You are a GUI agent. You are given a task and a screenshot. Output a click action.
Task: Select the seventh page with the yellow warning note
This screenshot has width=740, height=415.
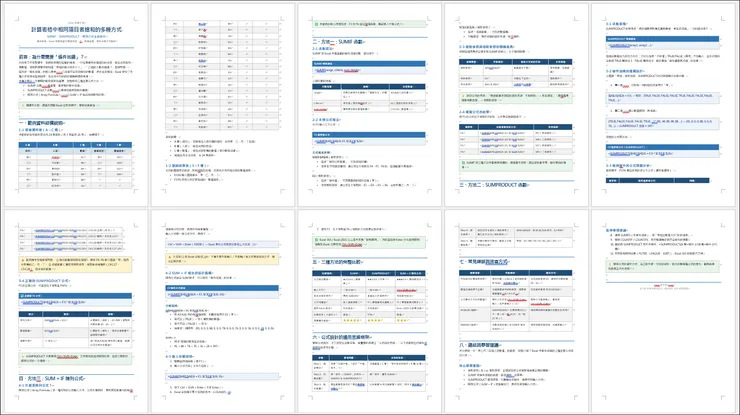(223, 311)
